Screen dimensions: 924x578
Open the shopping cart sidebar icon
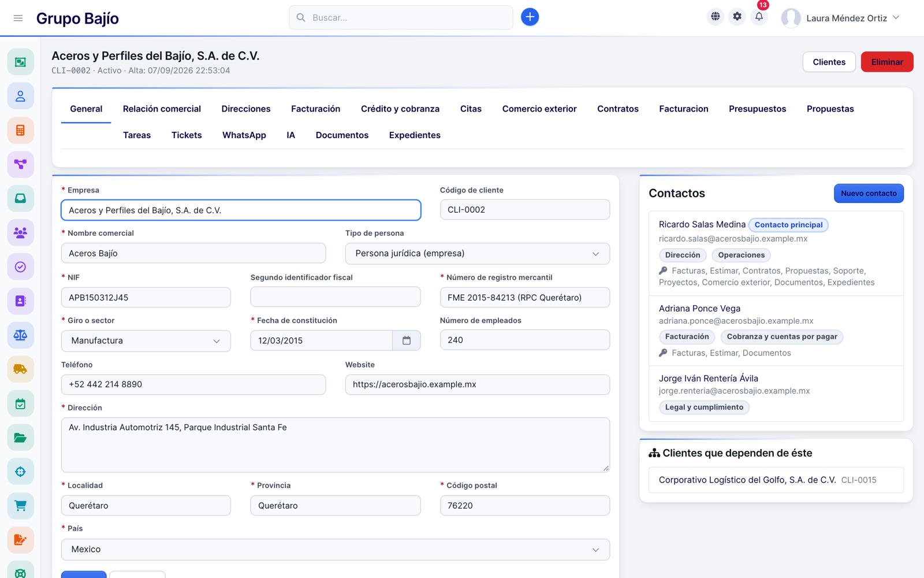tap(20, 506)
